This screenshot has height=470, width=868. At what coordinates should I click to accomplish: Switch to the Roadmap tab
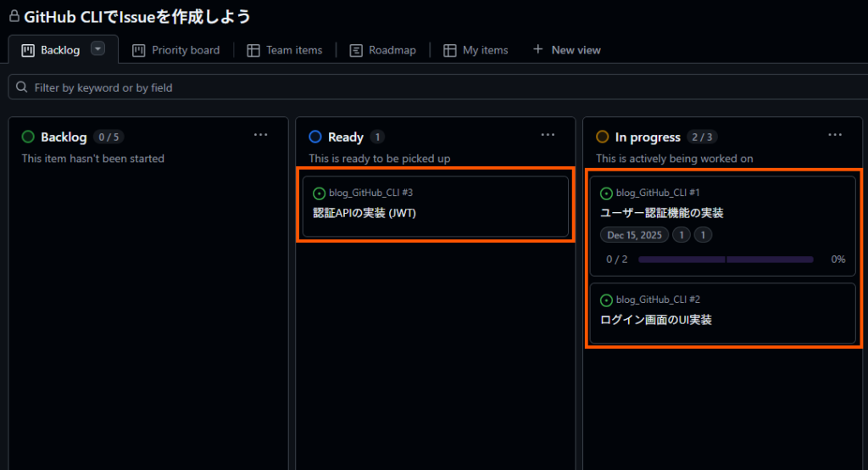[x=382, y=50]
